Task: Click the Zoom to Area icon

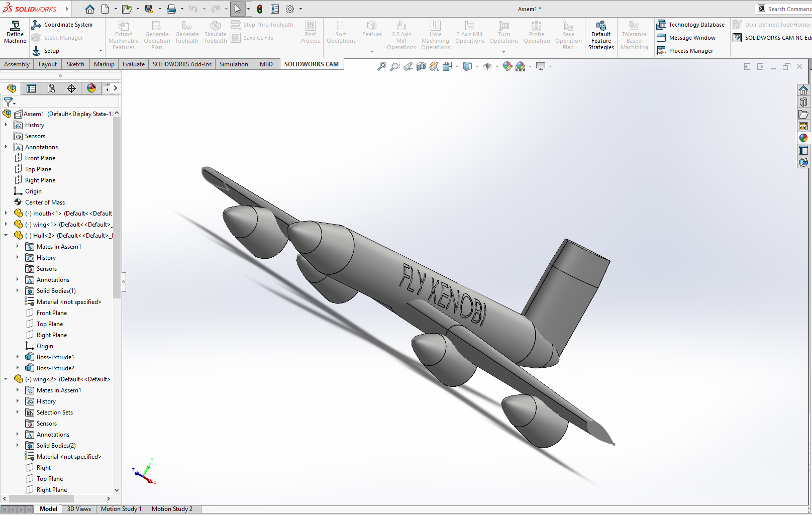Action: point(395,66)
